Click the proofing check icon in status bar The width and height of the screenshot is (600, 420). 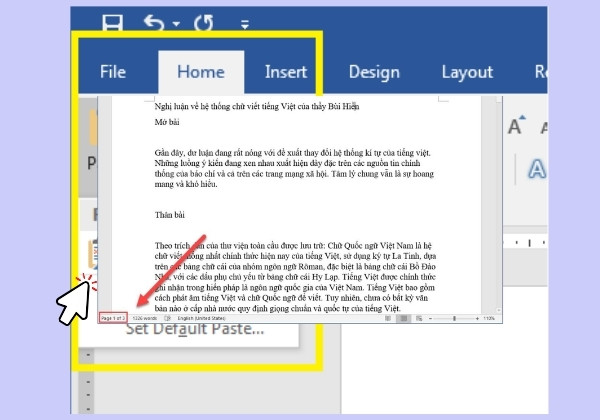click(167, 318)
